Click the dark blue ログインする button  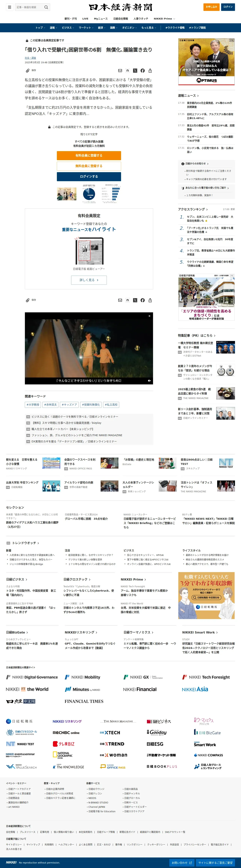coord(89,176)
